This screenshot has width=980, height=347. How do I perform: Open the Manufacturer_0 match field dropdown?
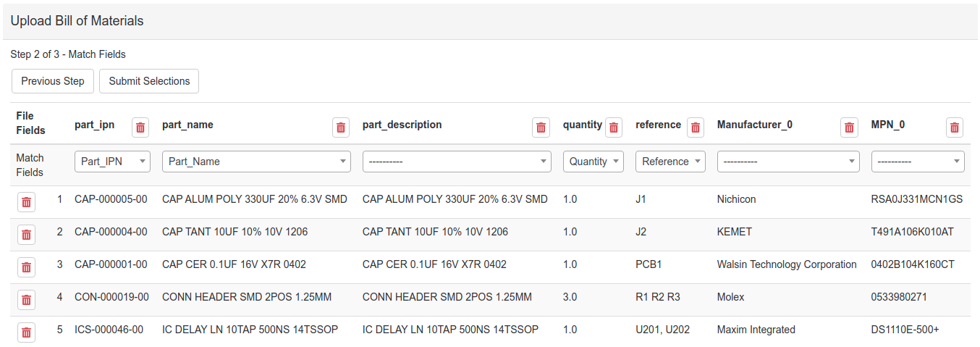[788, 162]
